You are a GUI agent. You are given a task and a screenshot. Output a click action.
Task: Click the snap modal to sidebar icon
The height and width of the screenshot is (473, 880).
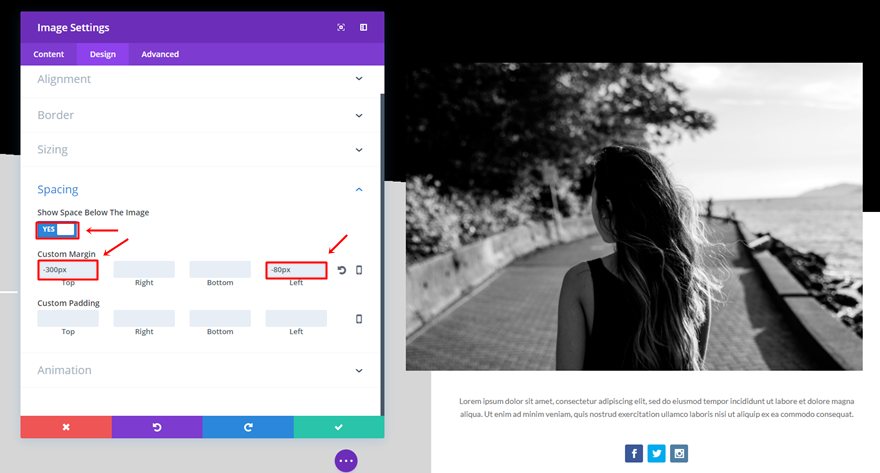click(364, 27)
